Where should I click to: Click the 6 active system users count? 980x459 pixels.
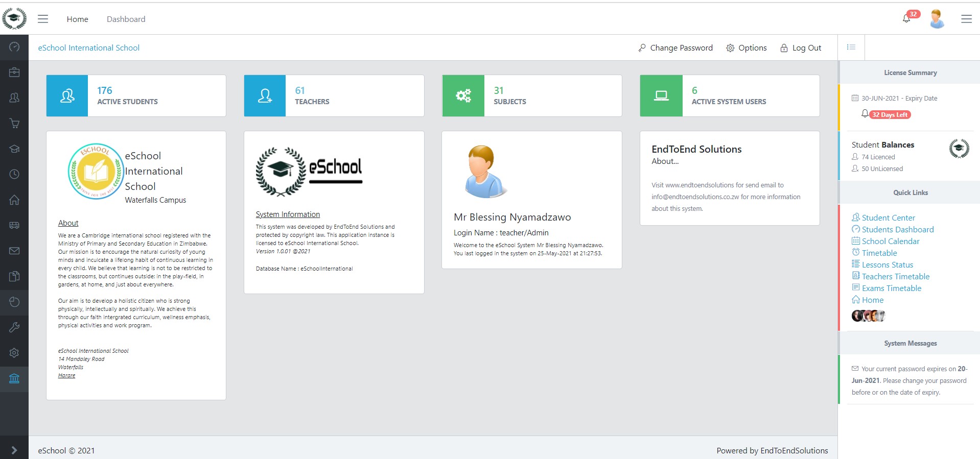pyautogui.click(x=694, y=90)
